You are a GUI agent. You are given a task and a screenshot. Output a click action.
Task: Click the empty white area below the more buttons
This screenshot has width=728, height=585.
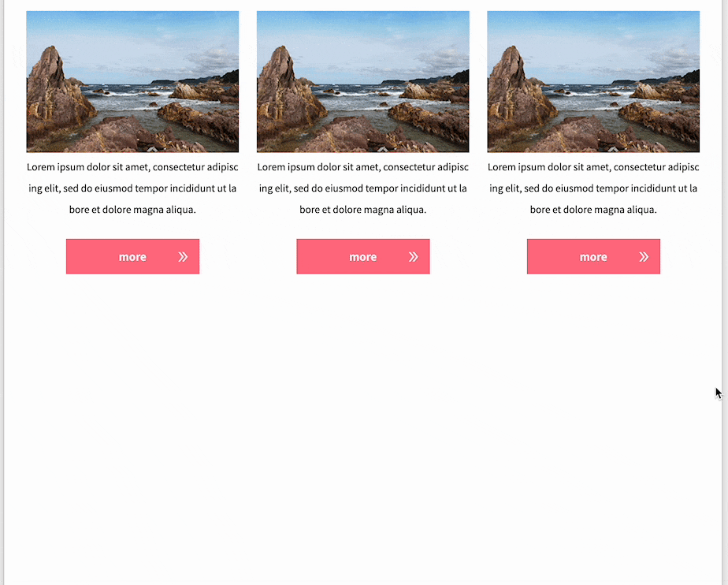[x=363, y=427]
